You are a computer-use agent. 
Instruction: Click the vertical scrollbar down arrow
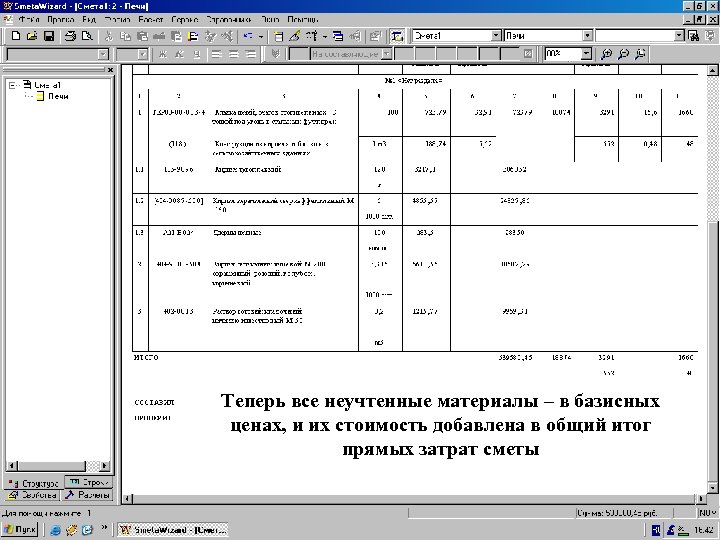coord(712,488)
